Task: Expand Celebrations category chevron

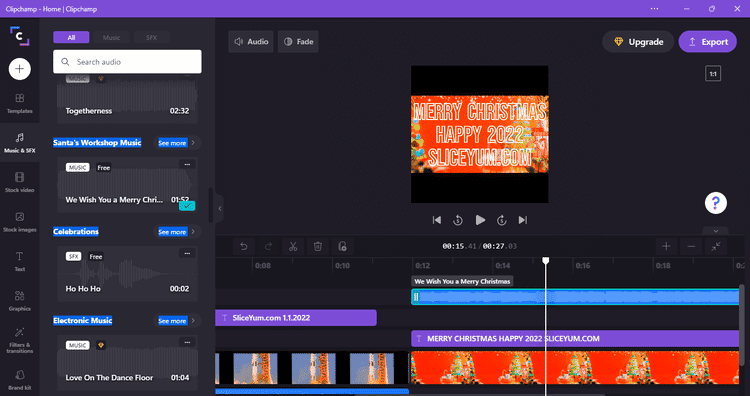Action: click(193, 231)
